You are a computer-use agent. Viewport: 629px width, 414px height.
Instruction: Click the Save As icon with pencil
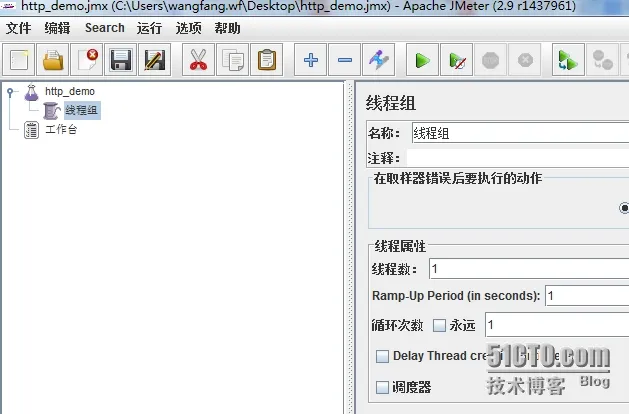tap(154, 60)
